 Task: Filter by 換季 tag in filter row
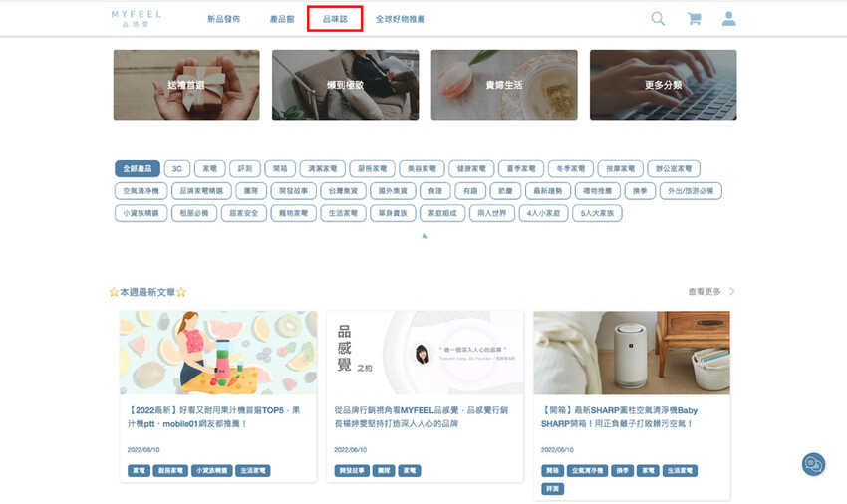[x=640, y=190]
